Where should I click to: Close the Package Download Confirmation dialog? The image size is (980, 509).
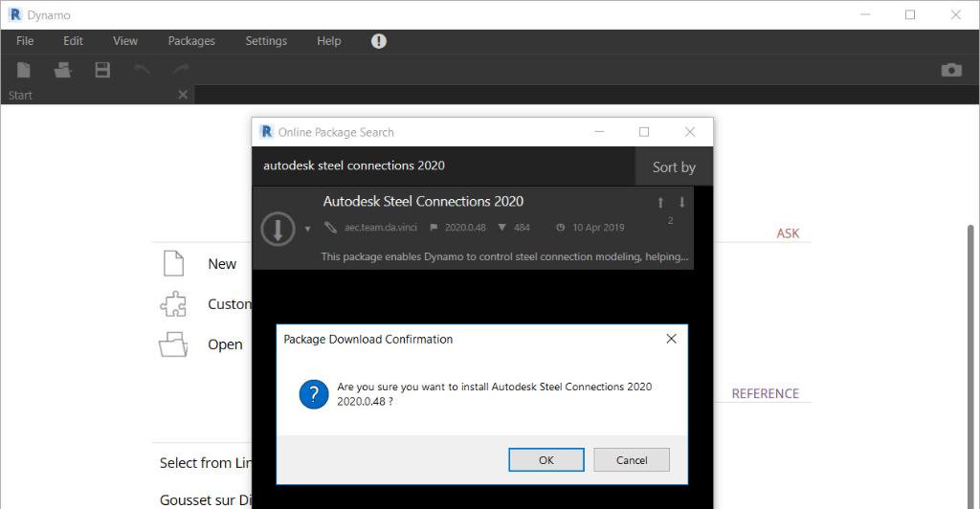click(671, 339)
